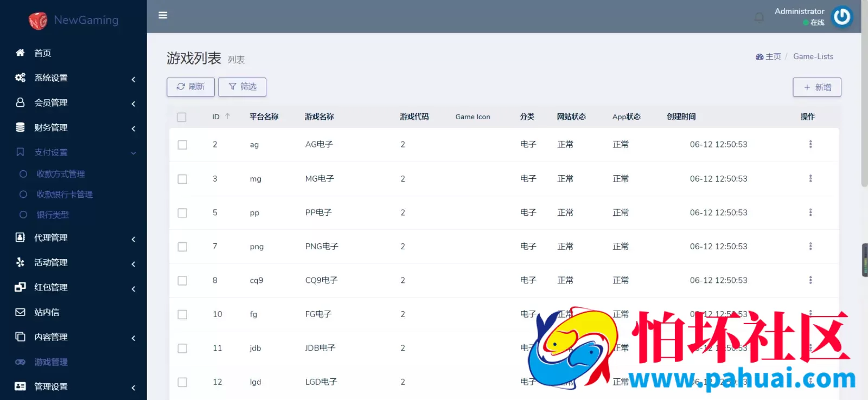Check the box for LGD电子 row
Viewport: 868px width, 400px height.
pos(182,382)
